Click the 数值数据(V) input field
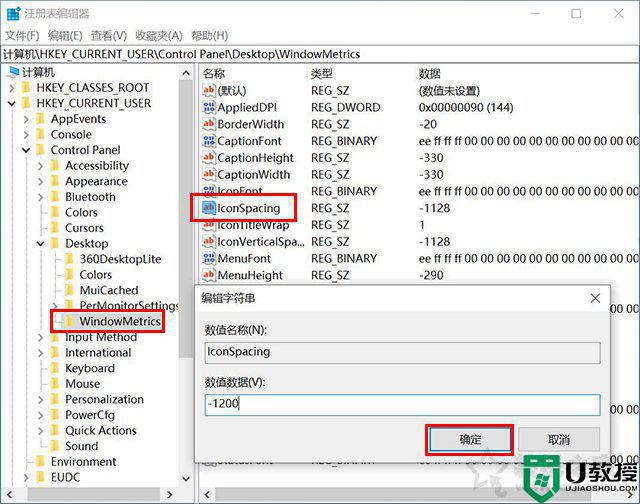Image resolution: width=640 pixels, height=504 pixels. point(402,404)
